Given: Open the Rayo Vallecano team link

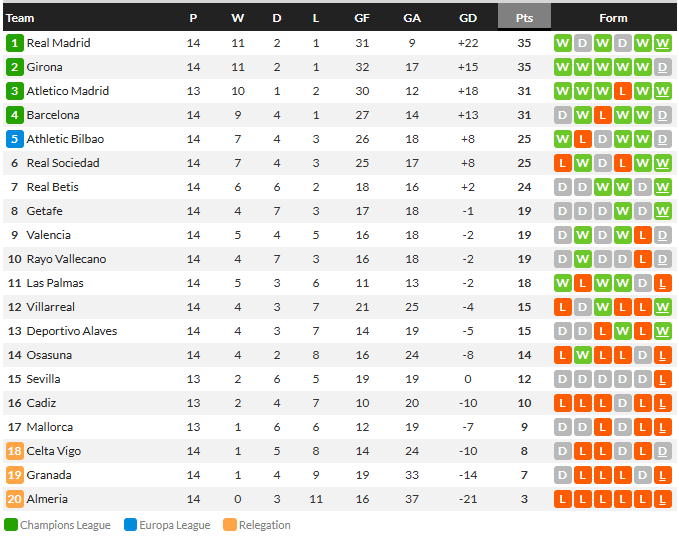Looking at the screenshot, I should (66, 259).
